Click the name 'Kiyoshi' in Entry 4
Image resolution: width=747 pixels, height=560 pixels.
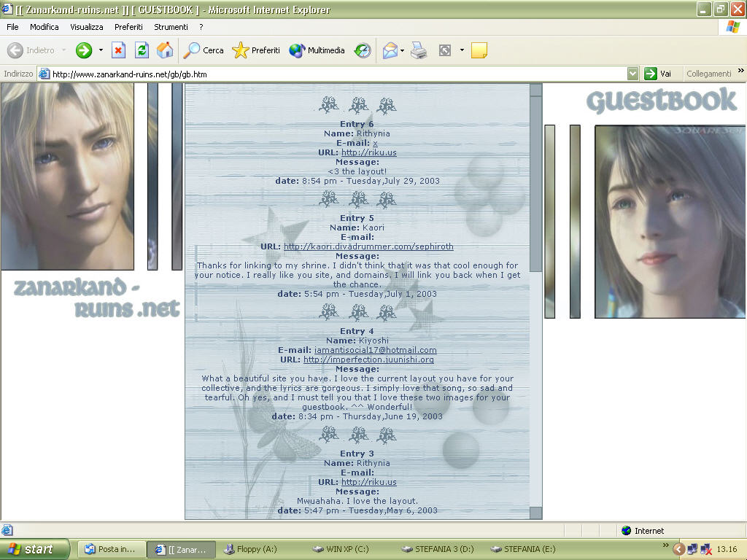point(373,341)
